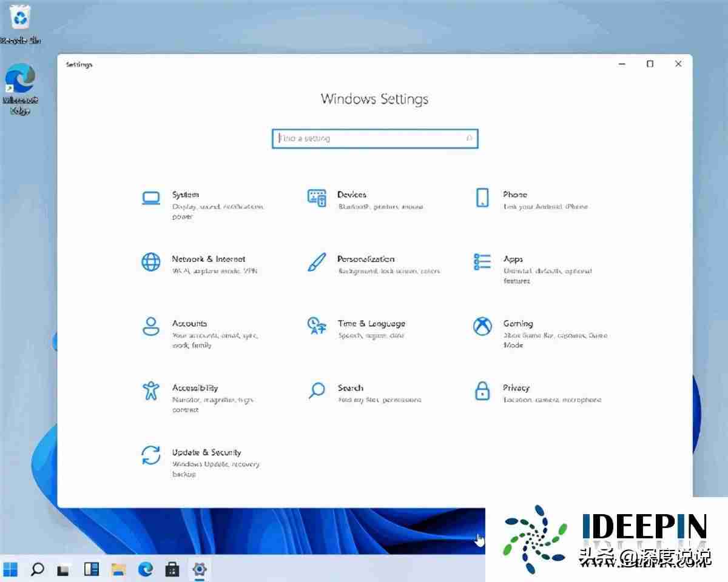Screen dimensions: 728x582
Task: Open the System settings laptop icon
Action: click(x=151, y=198)
